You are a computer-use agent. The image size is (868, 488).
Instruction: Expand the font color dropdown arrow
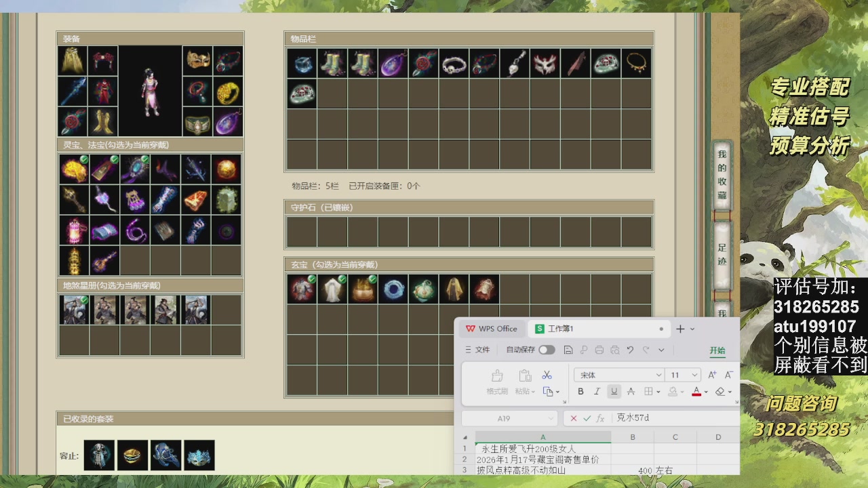706,391
